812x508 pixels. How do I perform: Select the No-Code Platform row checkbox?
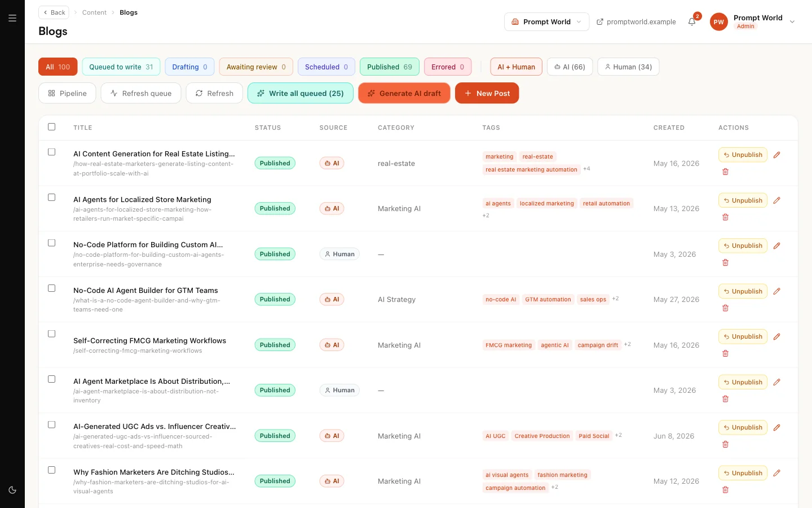tap(52, 243)
